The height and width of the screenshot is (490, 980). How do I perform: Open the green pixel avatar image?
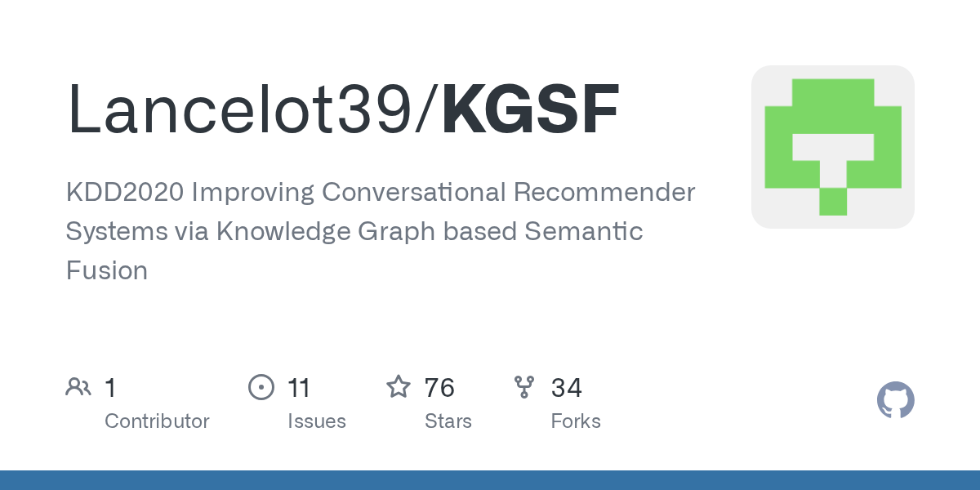[833, 147]
